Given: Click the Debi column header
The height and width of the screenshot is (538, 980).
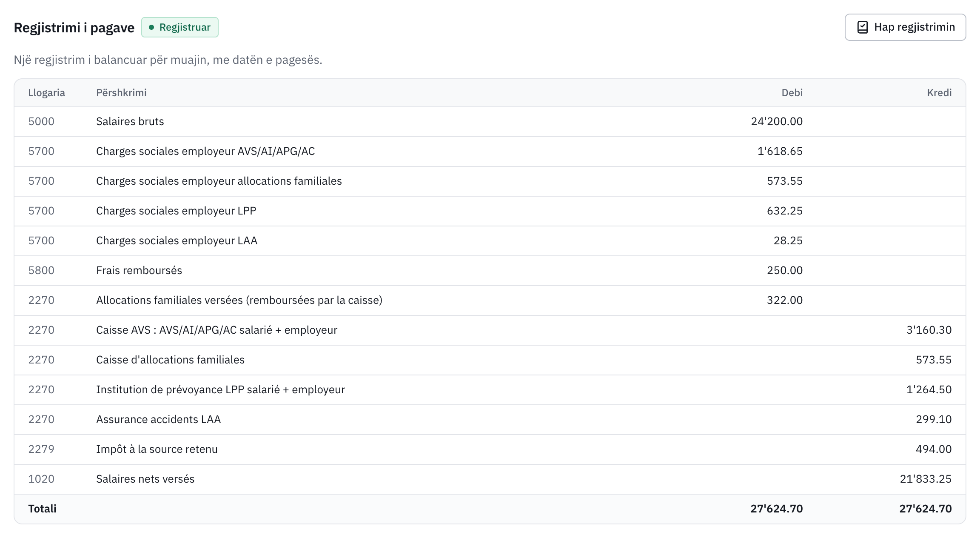Looking at the screenshot, I should [x=792, y=93].
